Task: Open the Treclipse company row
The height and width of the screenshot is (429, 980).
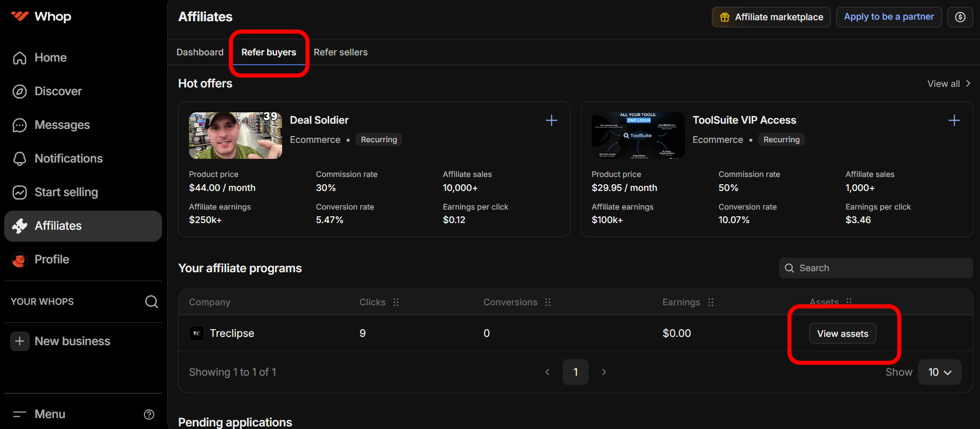Action: [x=575, y=333]
